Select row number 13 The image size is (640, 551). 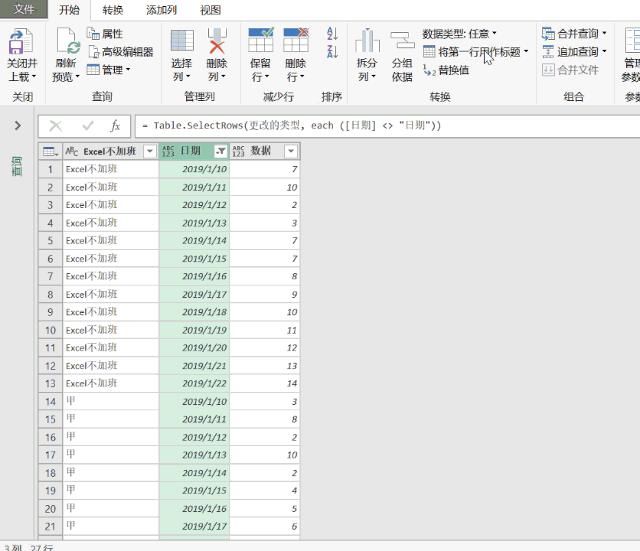tap(50, 384)
